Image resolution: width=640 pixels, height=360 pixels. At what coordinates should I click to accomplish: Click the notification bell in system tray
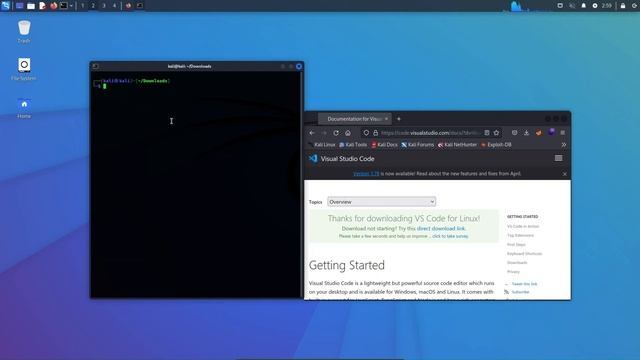click(x=583, y=6)
